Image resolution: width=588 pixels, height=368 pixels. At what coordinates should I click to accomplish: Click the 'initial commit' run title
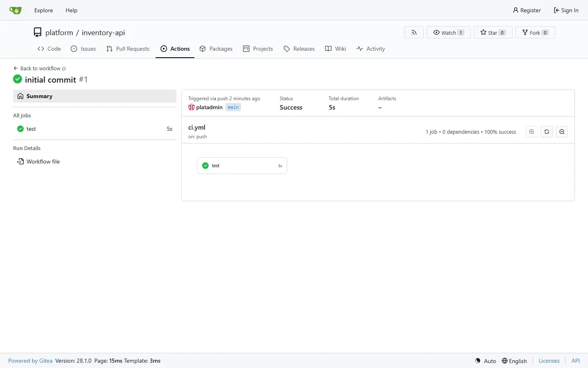tap(50, 79)
